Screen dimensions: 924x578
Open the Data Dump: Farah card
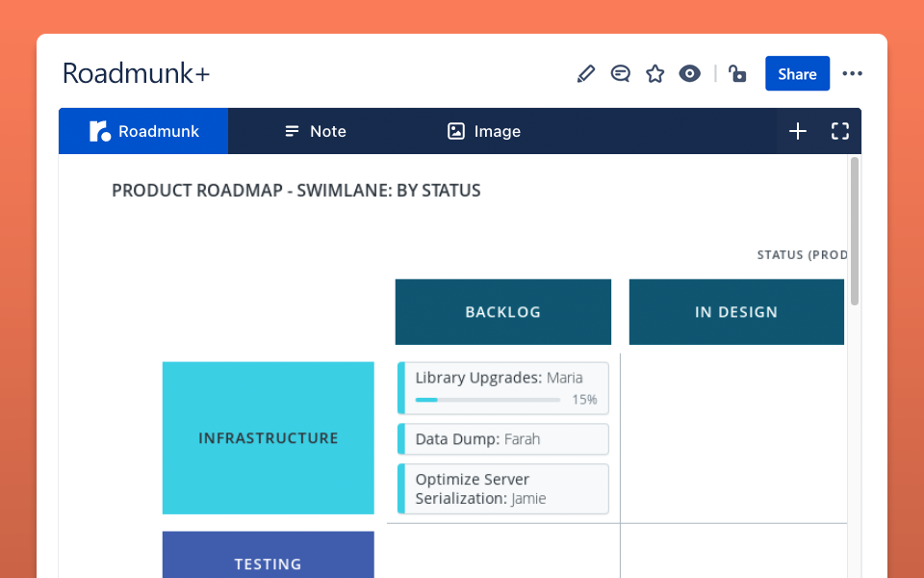[503, 439]
